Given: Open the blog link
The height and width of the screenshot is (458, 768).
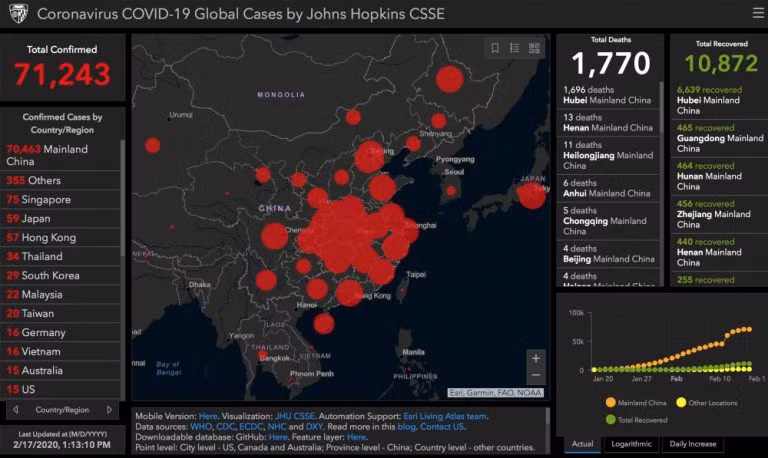Looking at the screenshot, I should 406,427.
